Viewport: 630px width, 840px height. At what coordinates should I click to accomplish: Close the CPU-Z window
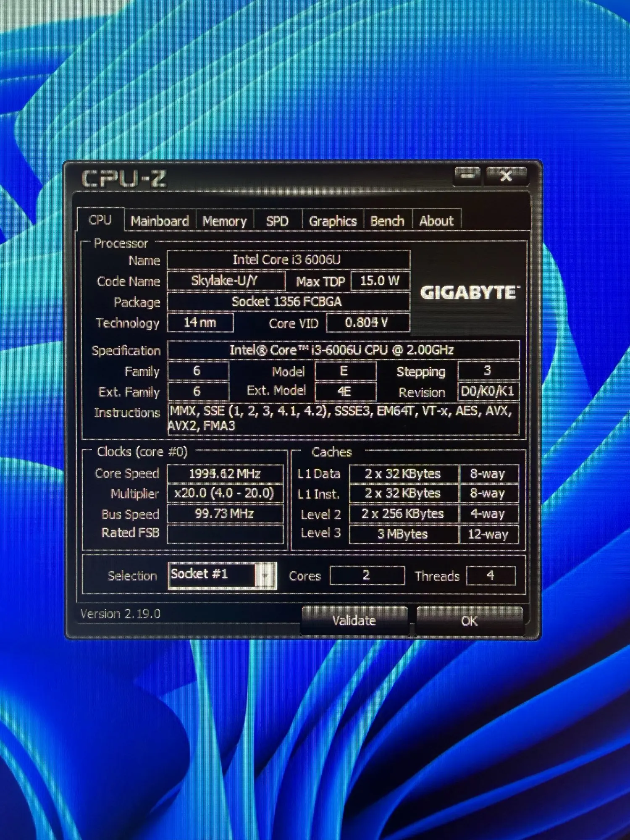pyautogui.click(x=506, y=176)
